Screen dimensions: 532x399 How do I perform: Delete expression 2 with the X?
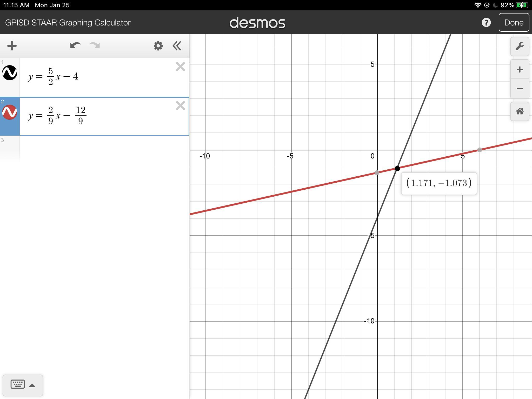[180, 106]
